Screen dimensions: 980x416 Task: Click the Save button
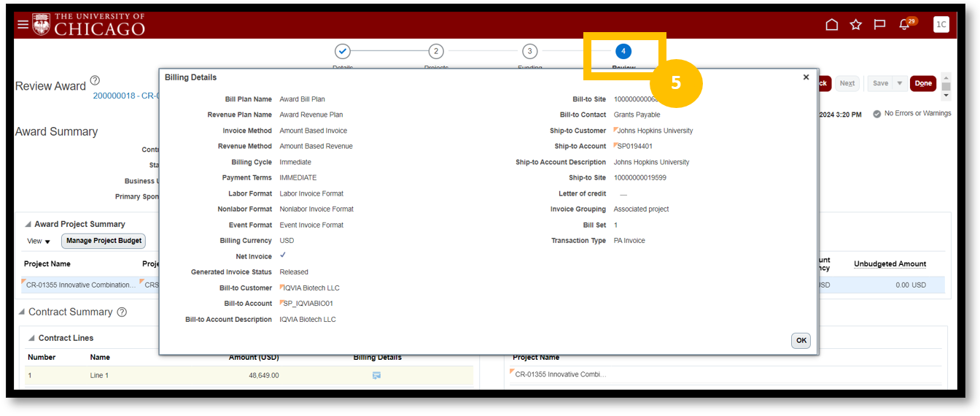[x=880, y=83]
